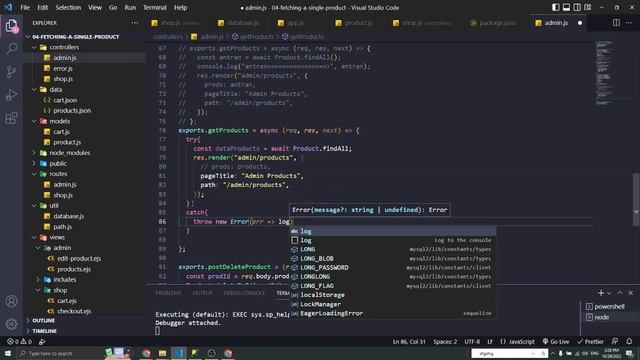The image size is (640, 360).
Task: Click the Customize Layout icon
Action: point(588,7)
